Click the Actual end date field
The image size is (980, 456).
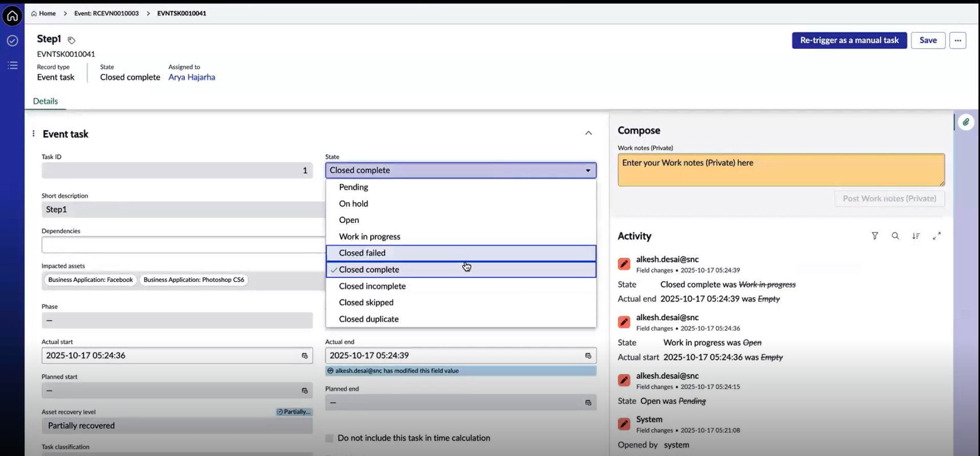click(461, 356)
